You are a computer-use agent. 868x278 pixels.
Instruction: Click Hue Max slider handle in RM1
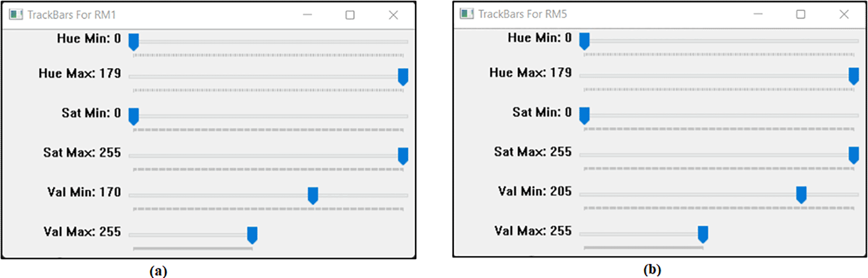(403, 77)
